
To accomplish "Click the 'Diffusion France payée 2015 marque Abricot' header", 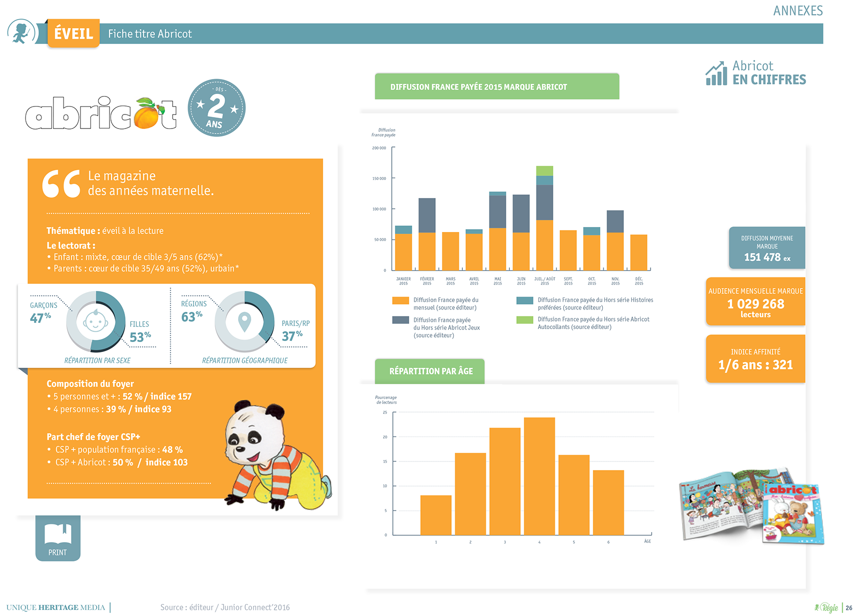I will (x=497, y=86).
